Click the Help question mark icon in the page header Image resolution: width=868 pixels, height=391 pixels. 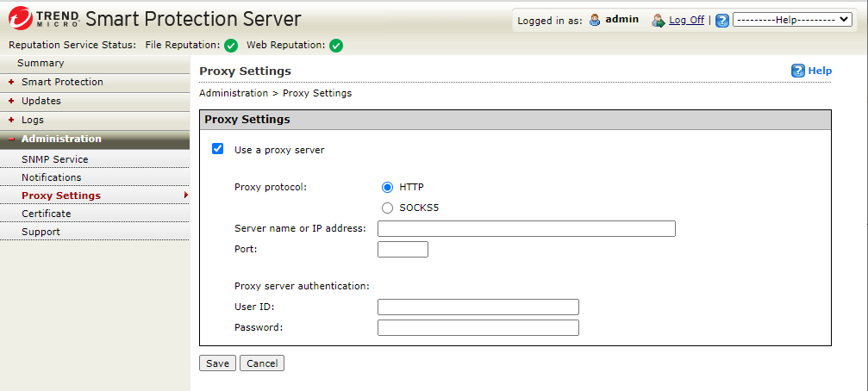point(798,71)
